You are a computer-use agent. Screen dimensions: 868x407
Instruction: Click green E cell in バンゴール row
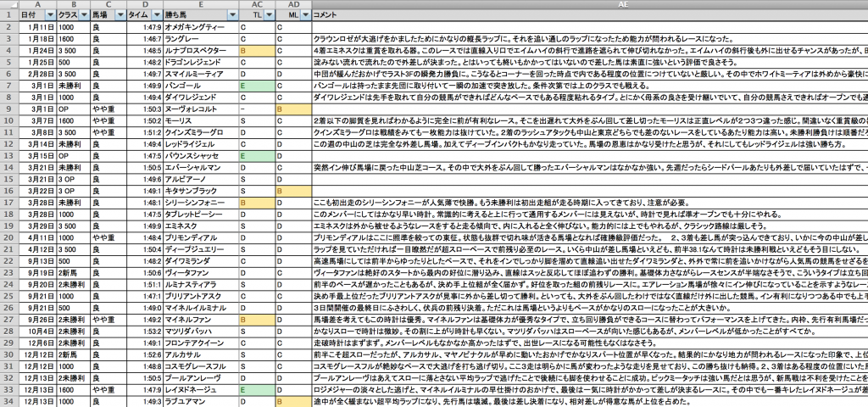(258, 86)
